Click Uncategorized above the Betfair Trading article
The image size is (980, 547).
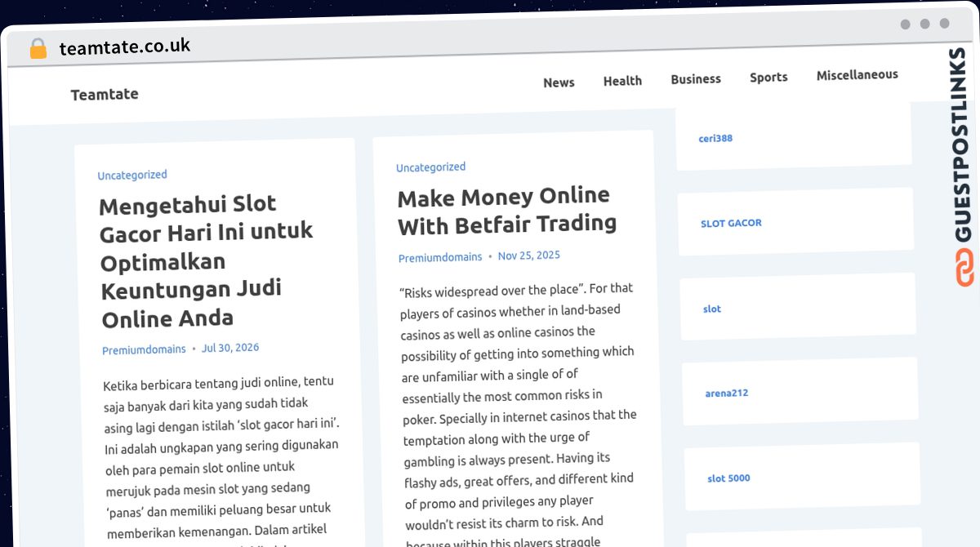(x=430, y=167)
